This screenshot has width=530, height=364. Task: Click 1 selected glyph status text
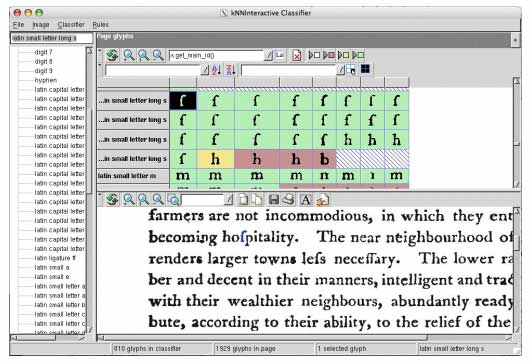tap(342, 348)
